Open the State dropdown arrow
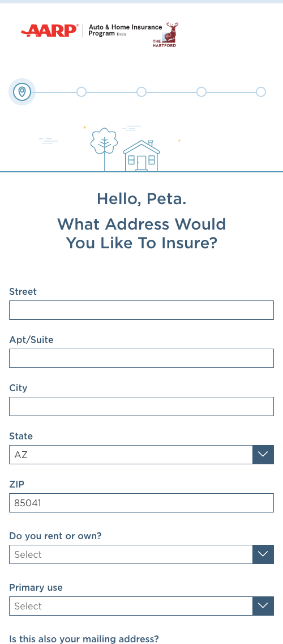The width and height of the screenshot is (283, 644). pos(263,455)
